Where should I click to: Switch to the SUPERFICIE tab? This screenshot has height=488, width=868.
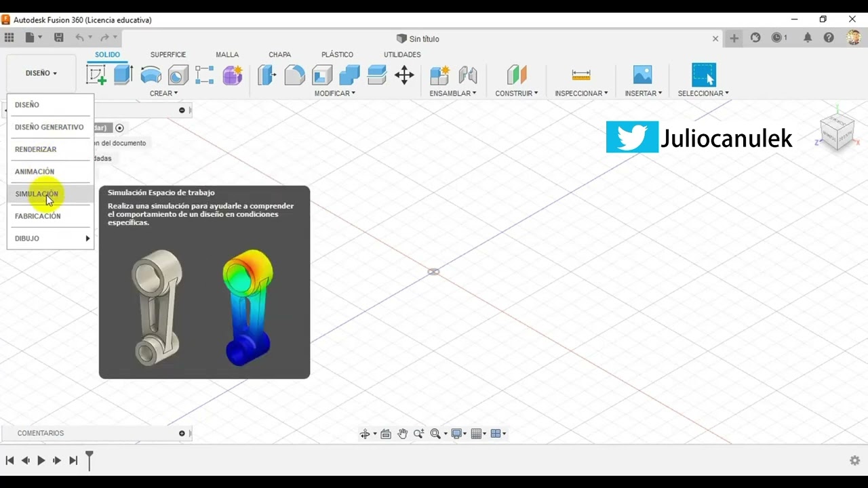(168, 54)
